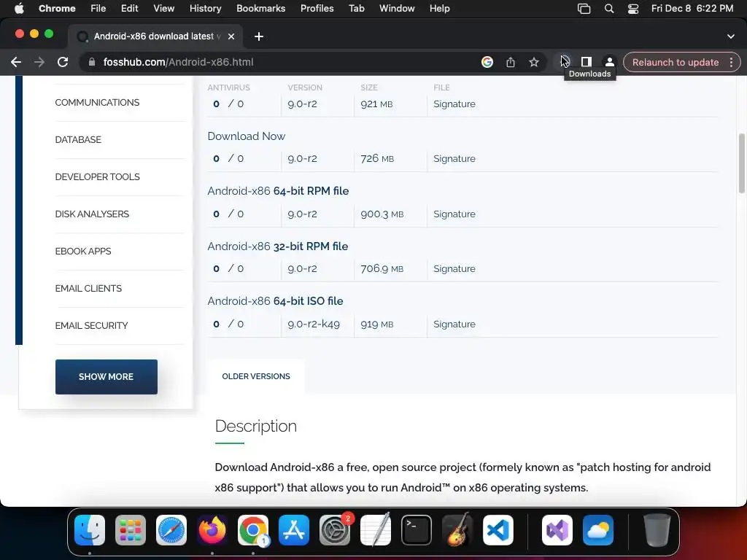Open the Bookmarks menu
Viewport: 747px width, 560px height.
tap(260, 8)
